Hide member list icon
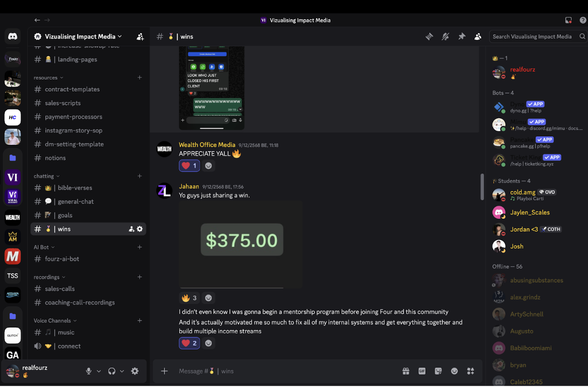This screenshot has height=388, width=588. pos(478,36)
